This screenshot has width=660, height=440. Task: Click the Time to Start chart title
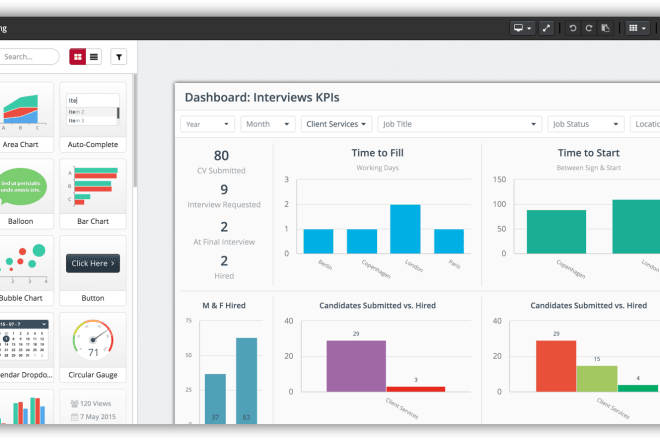point(588,153)
